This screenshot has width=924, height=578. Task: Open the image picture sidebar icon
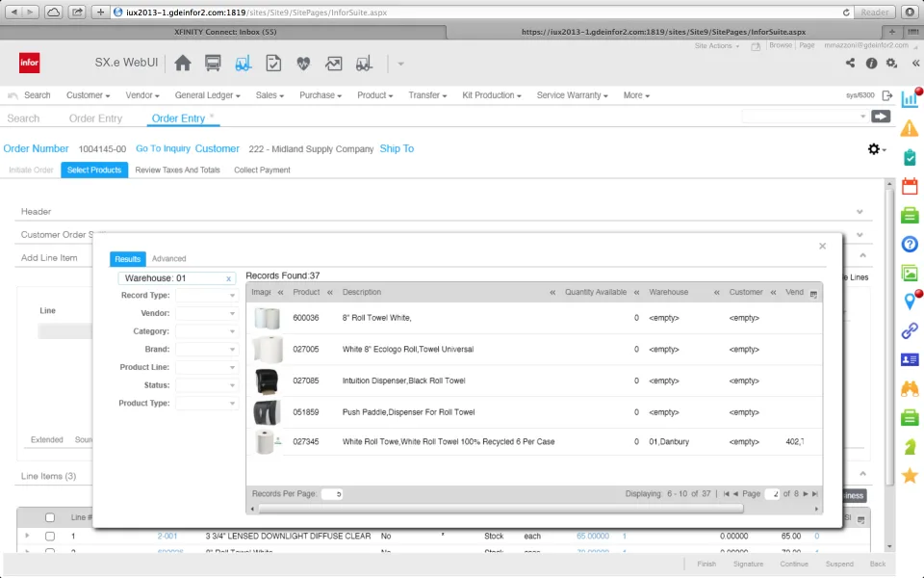pos(910,273)
